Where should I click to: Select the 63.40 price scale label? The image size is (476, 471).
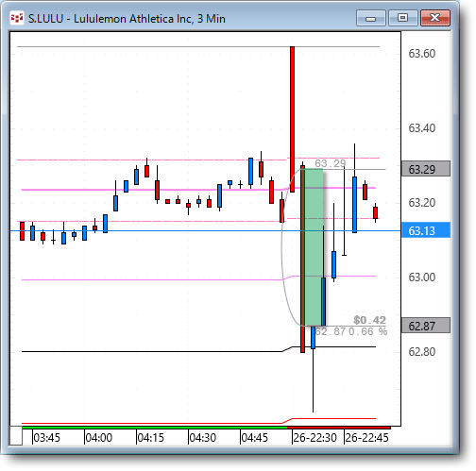(422, 128)
